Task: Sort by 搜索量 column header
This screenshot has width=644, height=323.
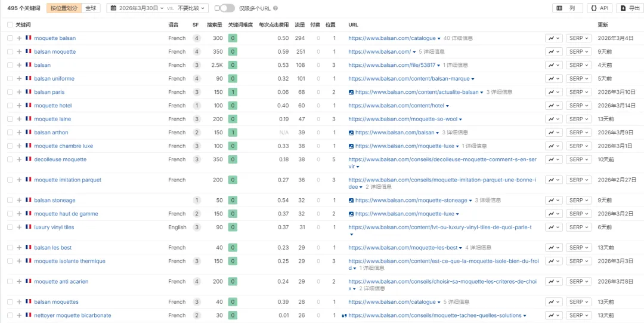Action: (215, 24)
